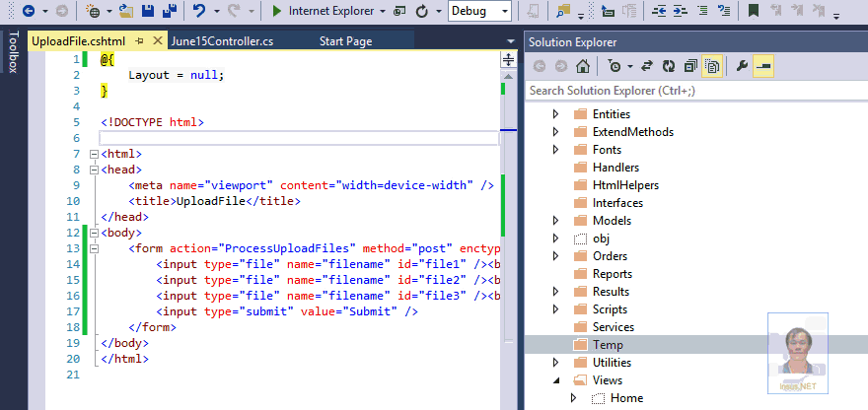Collapse the body element at line 12
The height and width of the screenshot is (410, 868).
click(93, 233)
